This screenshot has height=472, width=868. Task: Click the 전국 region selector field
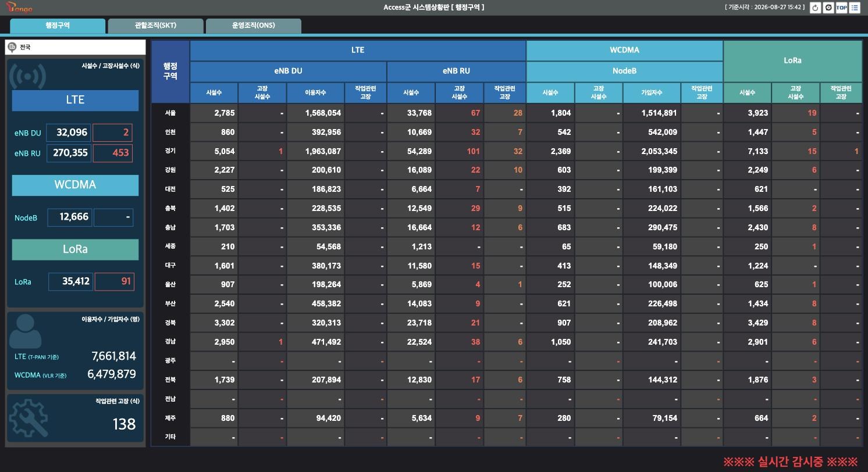tap(75, 47)
